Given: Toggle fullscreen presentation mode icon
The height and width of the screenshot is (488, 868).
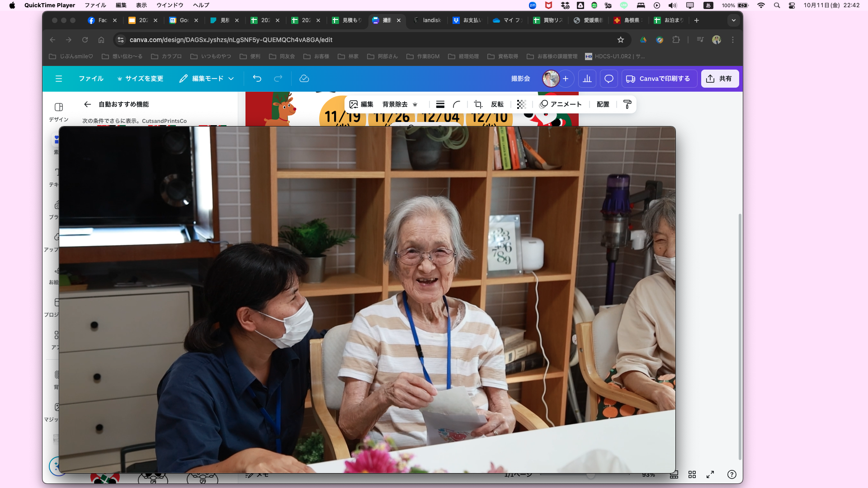Looking at the screenshot, I should coord(710,474).
